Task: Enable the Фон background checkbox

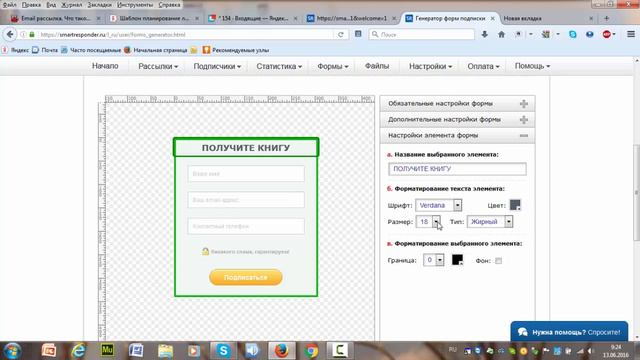Action: point(498,261)
